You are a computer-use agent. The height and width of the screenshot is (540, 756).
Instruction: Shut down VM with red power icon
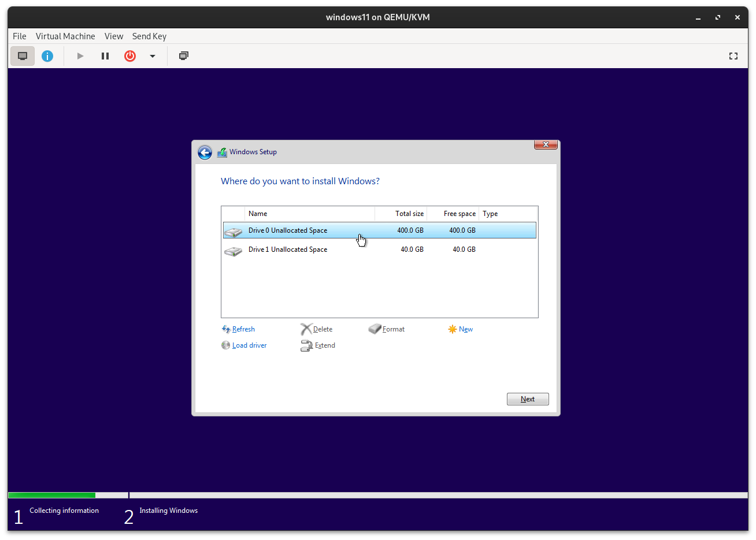coord(130,56)
